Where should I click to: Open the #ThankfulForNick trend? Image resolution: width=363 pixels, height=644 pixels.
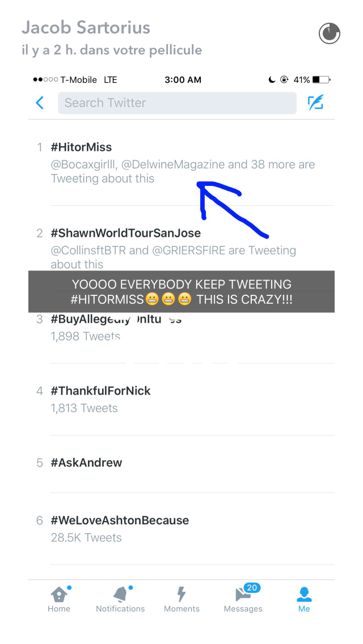181,399
